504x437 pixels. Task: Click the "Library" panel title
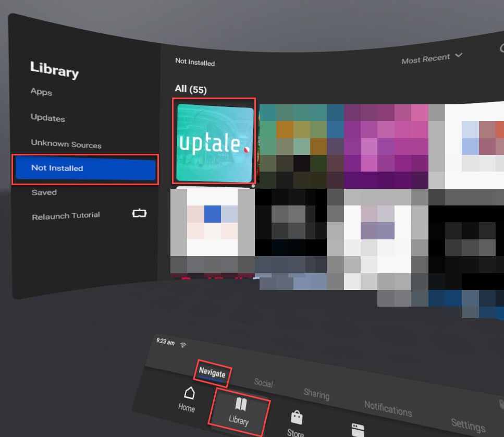(x=54, y=69)
